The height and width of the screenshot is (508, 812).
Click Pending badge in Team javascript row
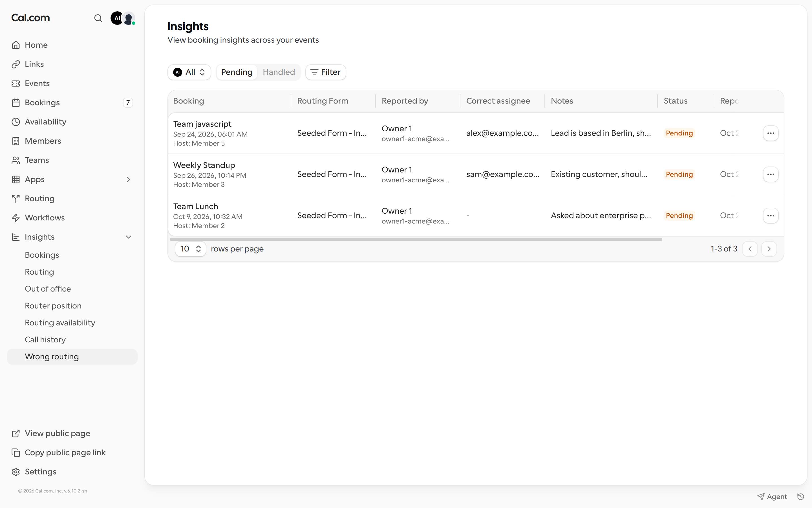(679, 133)
